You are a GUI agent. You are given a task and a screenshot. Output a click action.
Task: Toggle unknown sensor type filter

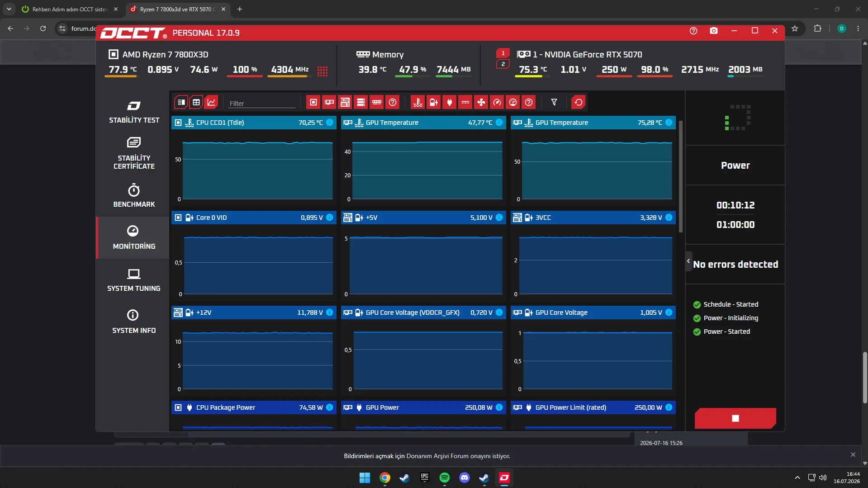coord(529,102)
